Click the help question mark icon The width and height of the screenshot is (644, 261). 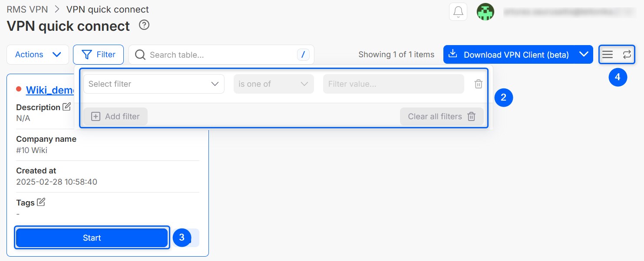pyautogui.click(x=144, y=25)
